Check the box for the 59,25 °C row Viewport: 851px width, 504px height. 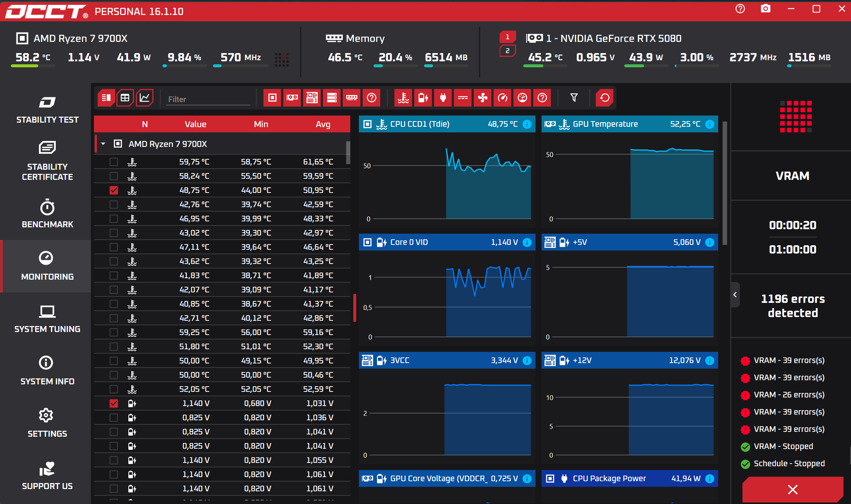pos(114,332)
